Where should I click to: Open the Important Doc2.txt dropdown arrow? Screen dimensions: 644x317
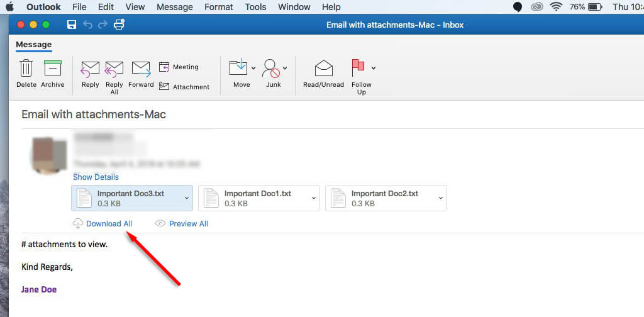pyautogui.click(x=441, y=198)
